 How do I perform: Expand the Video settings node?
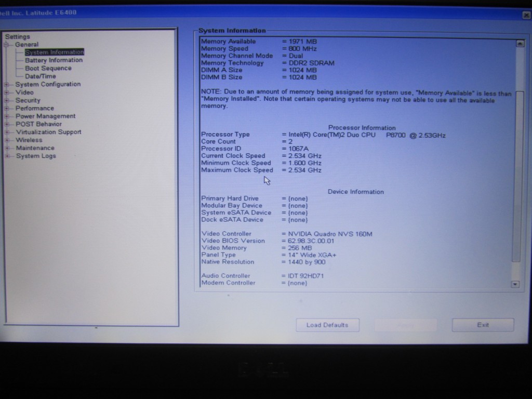coord(6,92)
